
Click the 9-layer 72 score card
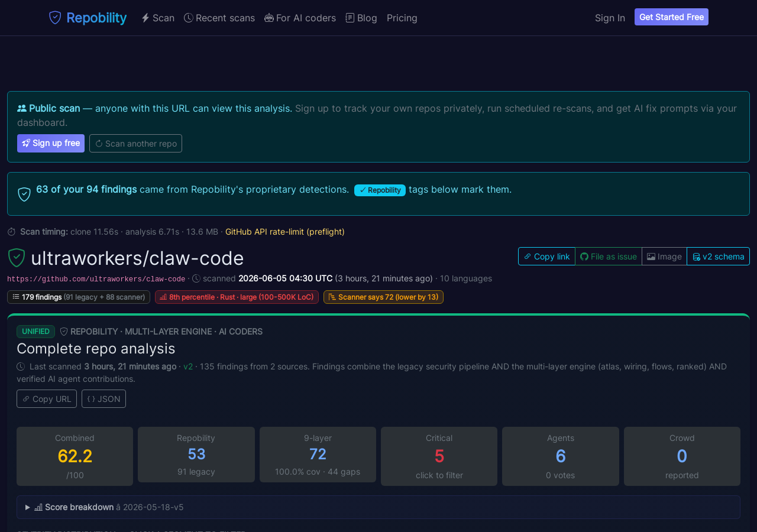tap(318, 455)
